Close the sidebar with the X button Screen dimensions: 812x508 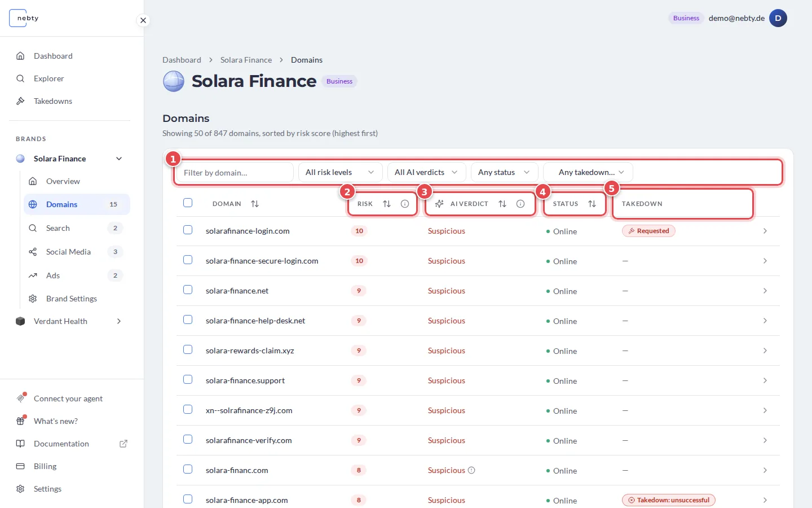click(143, 20)
